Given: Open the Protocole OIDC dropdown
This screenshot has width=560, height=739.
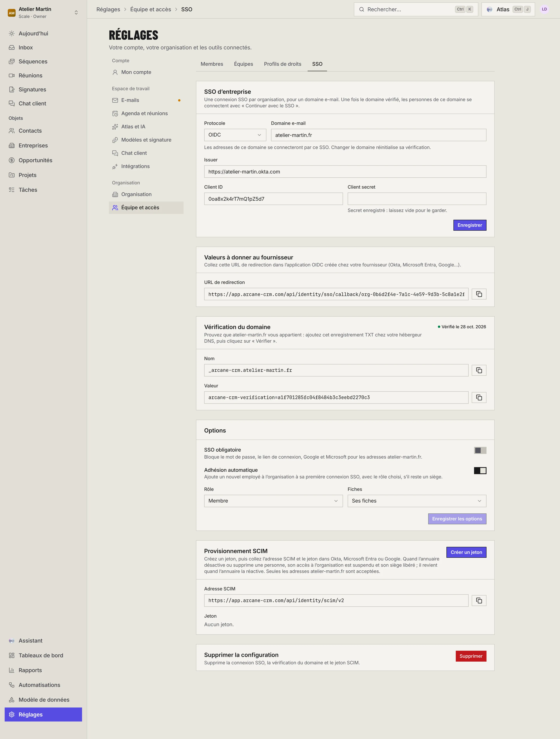Looking at the screenshot, I should pyautogui.click(x=235, y=135).
